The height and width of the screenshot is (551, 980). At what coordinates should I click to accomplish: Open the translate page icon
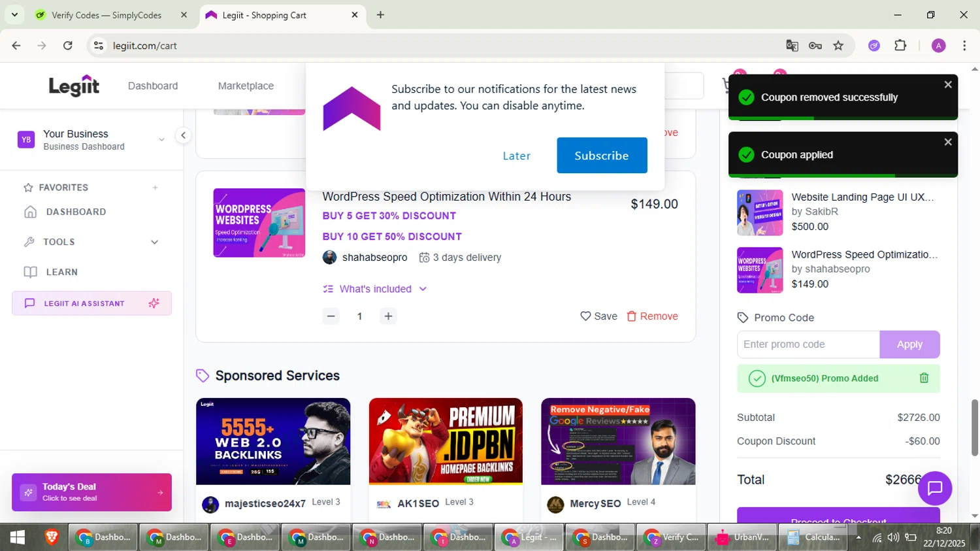point(792,46)
